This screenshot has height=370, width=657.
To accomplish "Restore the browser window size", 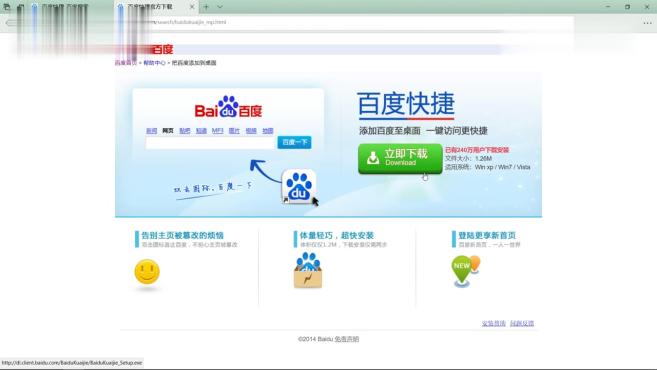I will pos(627,7).
